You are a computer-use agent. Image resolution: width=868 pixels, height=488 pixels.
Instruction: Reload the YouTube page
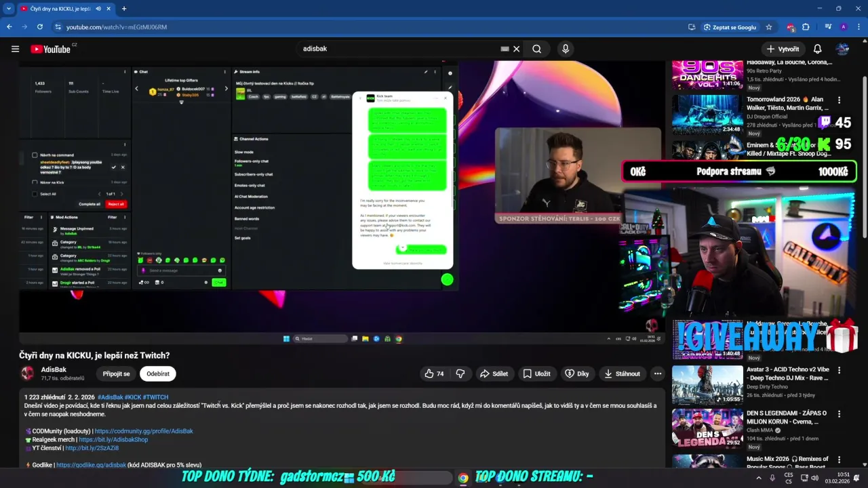coord(40,27)
